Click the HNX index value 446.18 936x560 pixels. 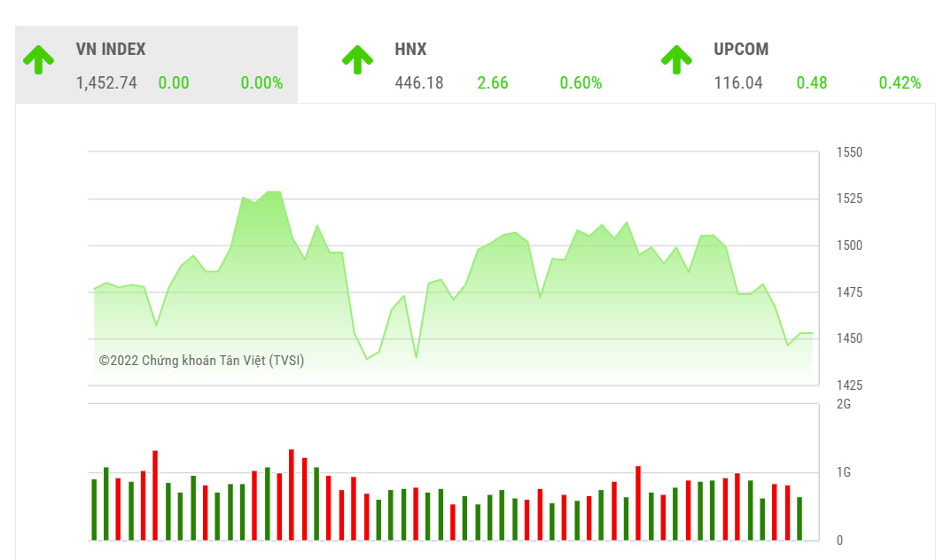pyautogui.click(x=419, y=83)
